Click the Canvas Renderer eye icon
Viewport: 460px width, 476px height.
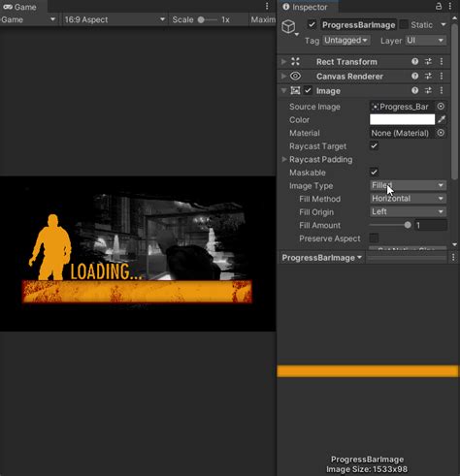[x=295, y=76]
